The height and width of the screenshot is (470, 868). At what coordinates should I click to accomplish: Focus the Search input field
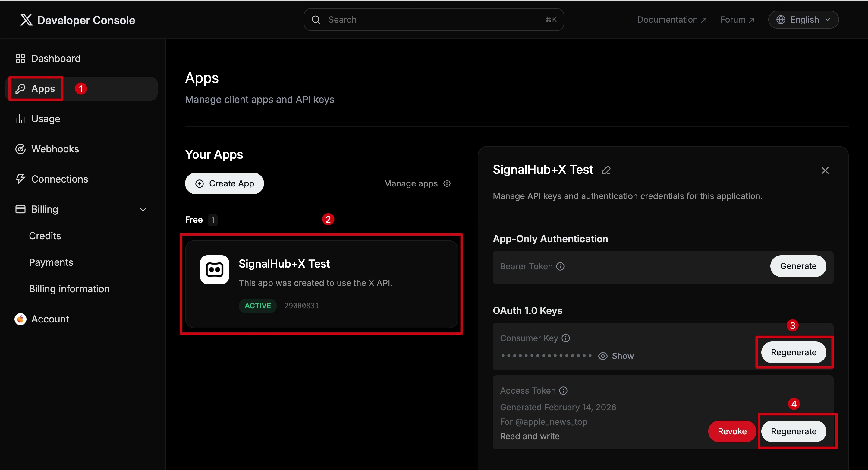pos(434,20)
